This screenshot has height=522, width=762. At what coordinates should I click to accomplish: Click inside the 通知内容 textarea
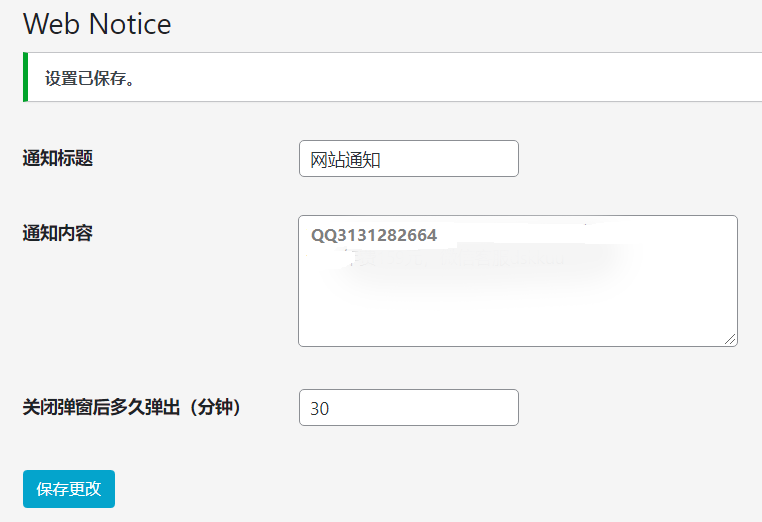pyautogui.click(x=518, y=281)
